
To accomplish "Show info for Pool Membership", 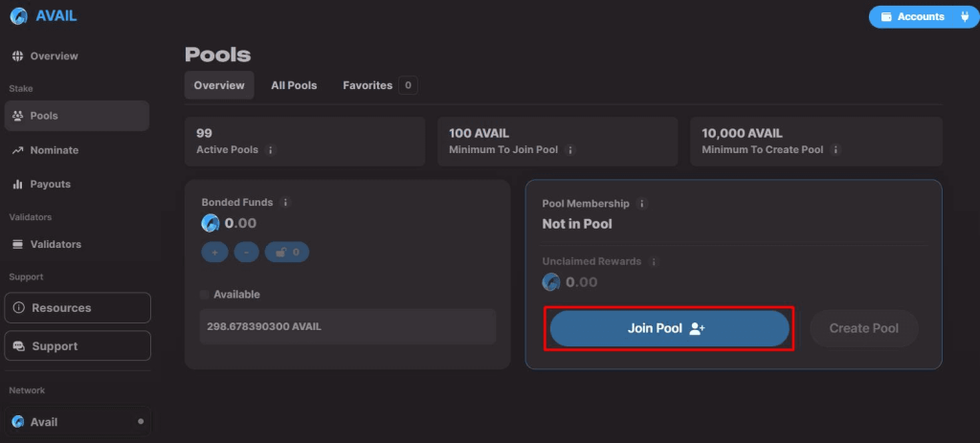I will [x=642, y=204].
